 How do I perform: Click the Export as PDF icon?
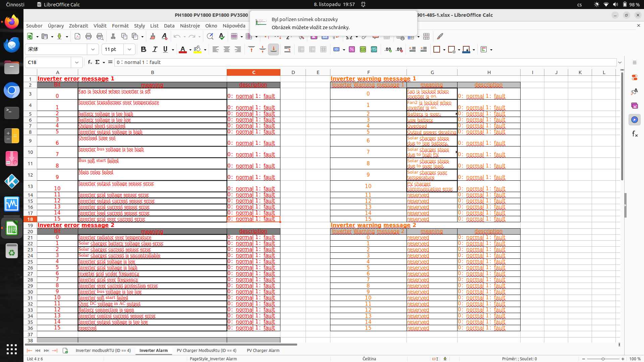pyautogui.click(x=77, y=37)
